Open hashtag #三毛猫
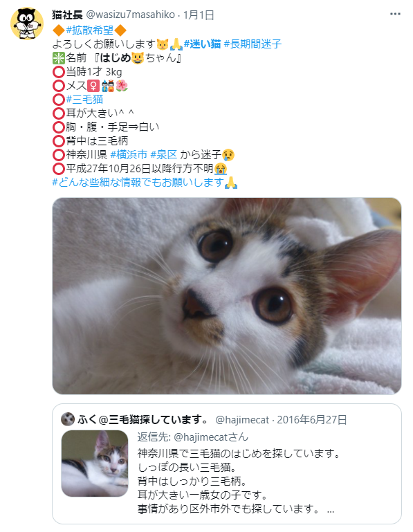This screenshot has height=532, width=413. tap(84, 100)
